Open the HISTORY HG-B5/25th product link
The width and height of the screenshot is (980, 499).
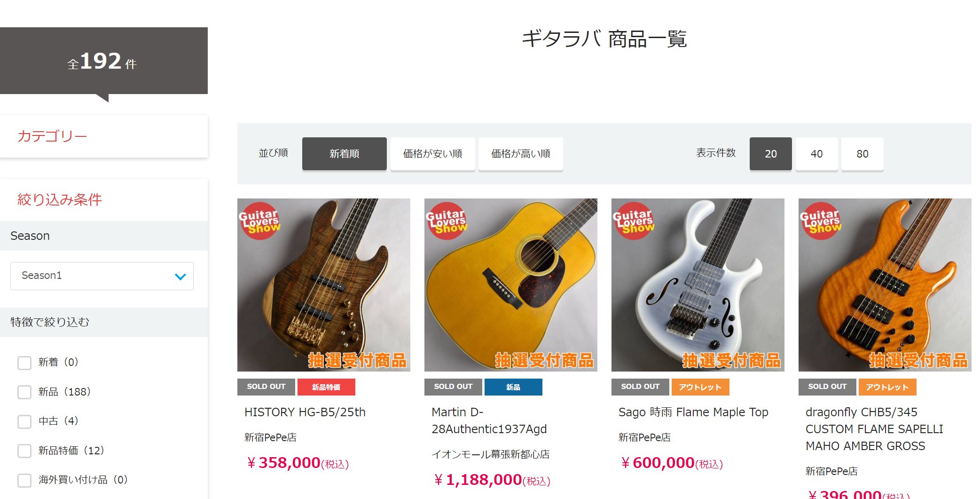point(305,412)
